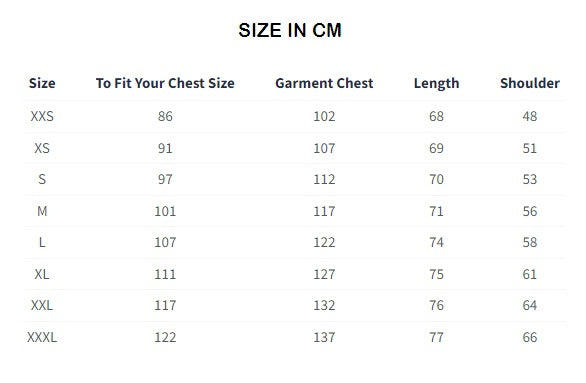The height and width of the screenshot is (383, 586).
Task: Click length value 74 for L
Action: click(x=436, y=243)
